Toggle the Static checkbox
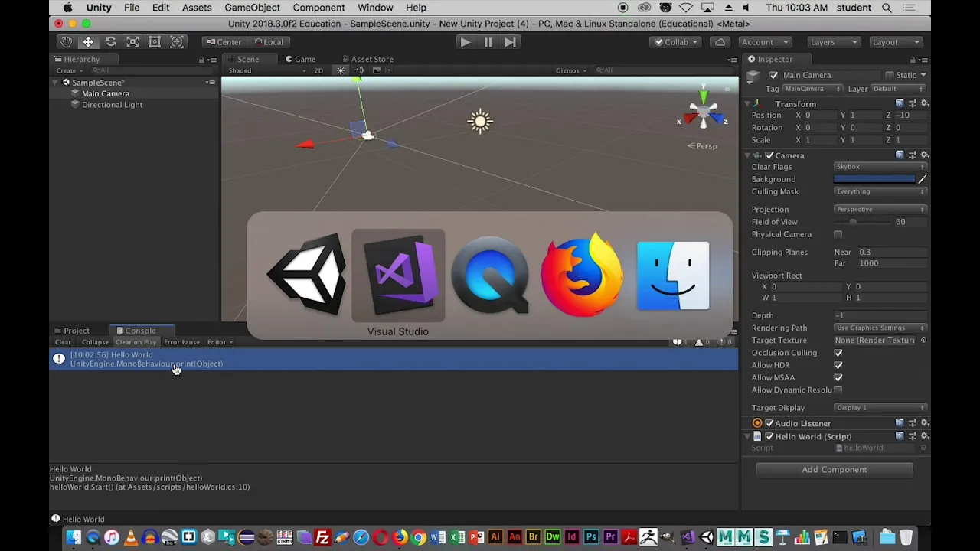This screenshot has width=980, height=551. [x=889, y=75]
